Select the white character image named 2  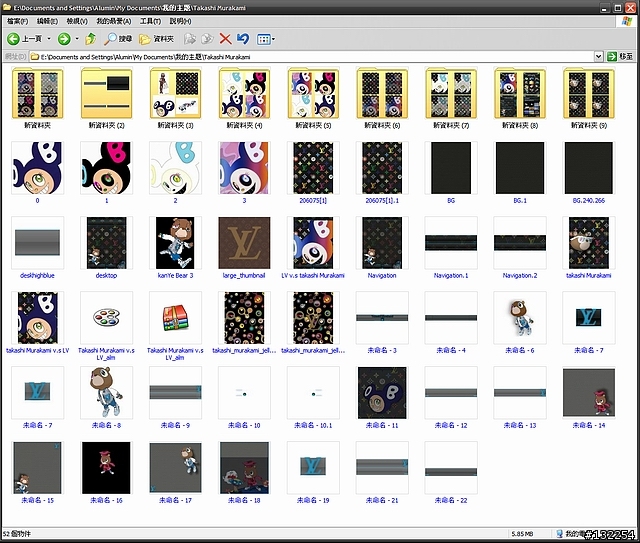175,168
